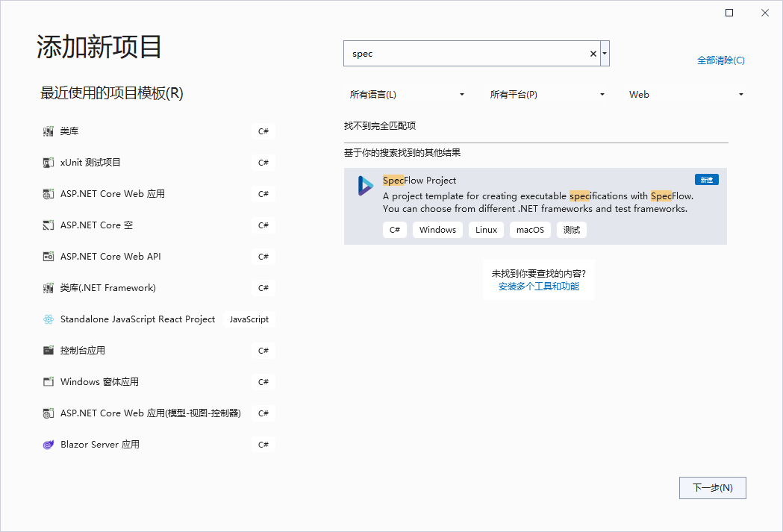783x532 pixels.
Task: Clear the search box with the X icon
Action: coord(593,54)
